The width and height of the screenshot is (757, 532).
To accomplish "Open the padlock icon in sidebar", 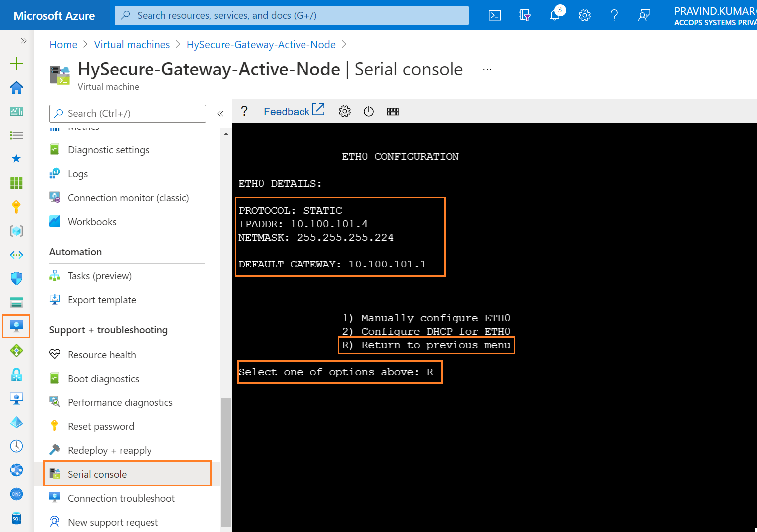I will tap(16, 375).
